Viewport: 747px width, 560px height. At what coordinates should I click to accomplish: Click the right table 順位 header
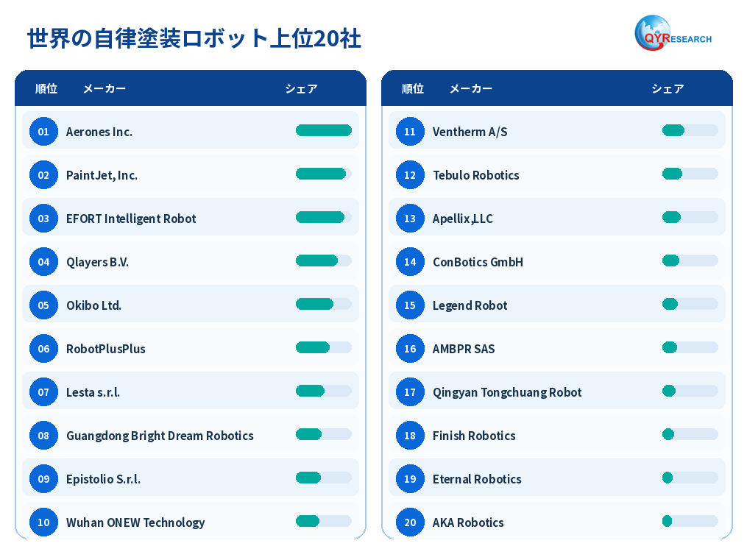click(x=413, y=88)
